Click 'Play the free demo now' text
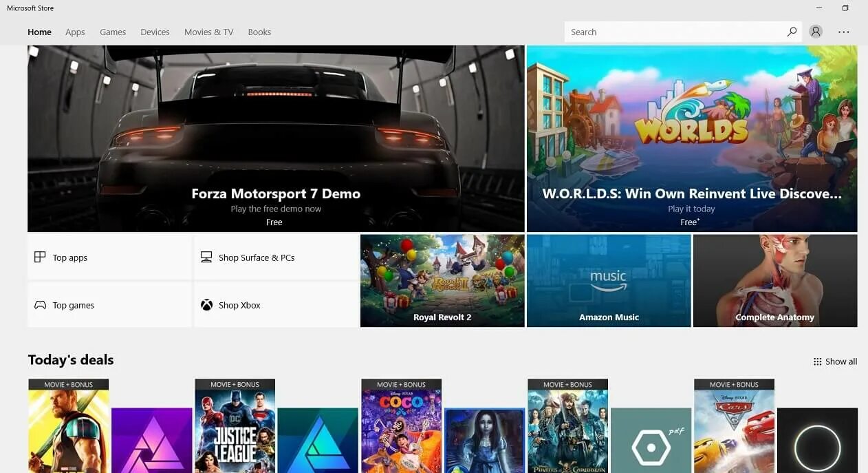Image resolution: width=868 pixels, height=473 pixels. click(276, 209)
